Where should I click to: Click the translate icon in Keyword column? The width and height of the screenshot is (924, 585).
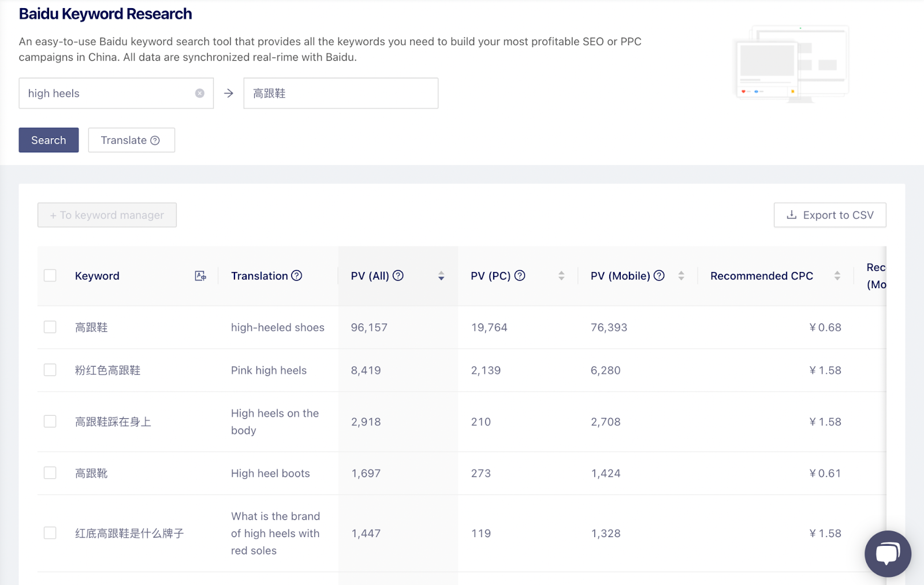(200, 276)
